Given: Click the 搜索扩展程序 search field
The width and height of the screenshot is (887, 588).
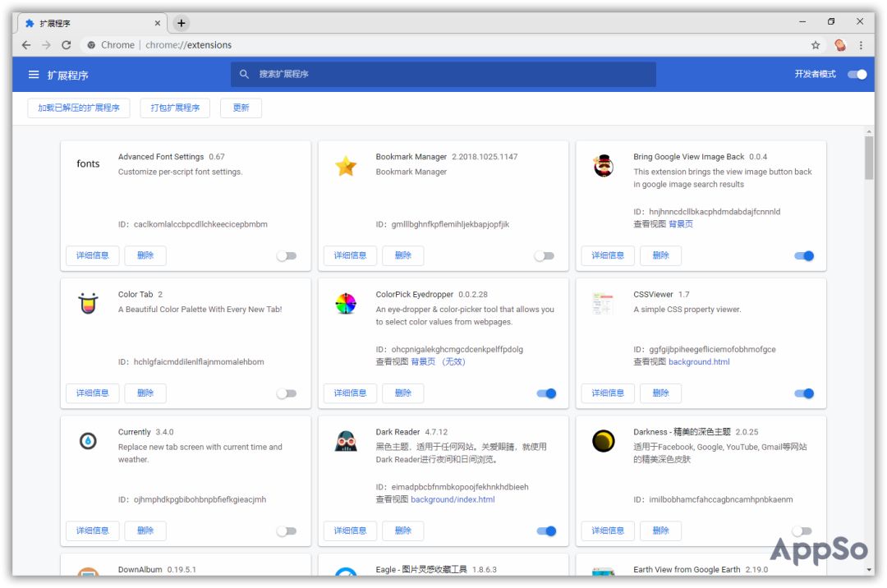Looking at the screenshot, I should (x=443, y=74).
